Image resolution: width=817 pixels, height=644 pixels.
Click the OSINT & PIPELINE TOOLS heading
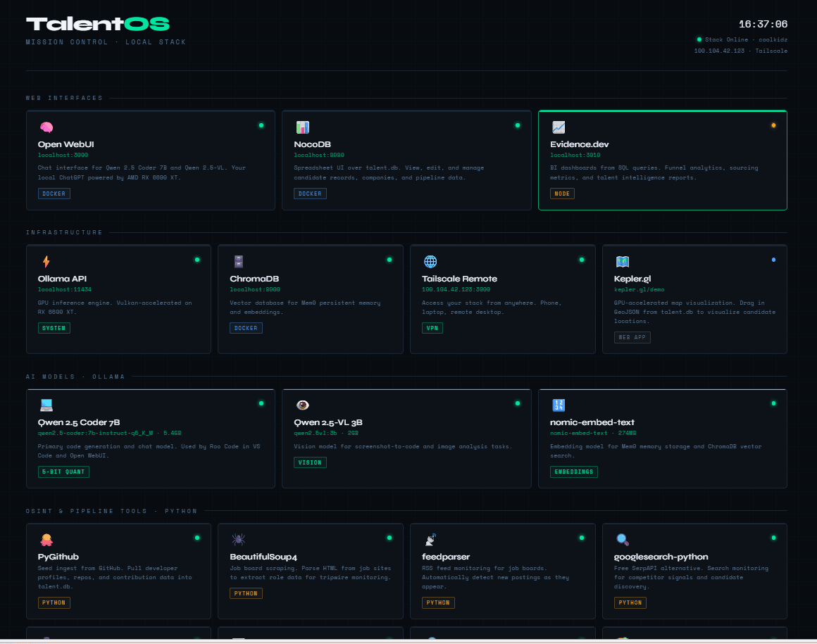(x=111, y=511)
